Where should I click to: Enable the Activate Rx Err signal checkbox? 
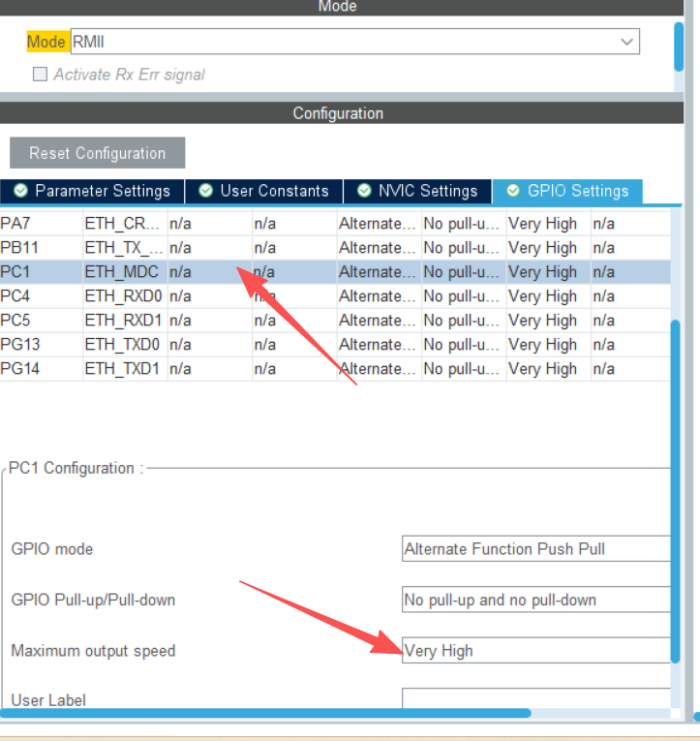point(40,75)
